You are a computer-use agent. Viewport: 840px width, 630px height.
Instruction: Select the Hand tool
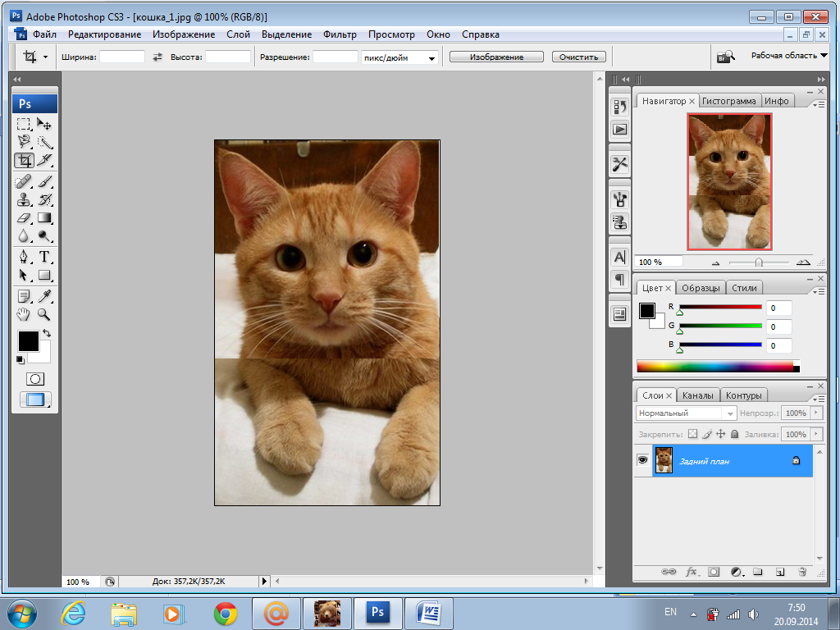[x=24, y=314]
